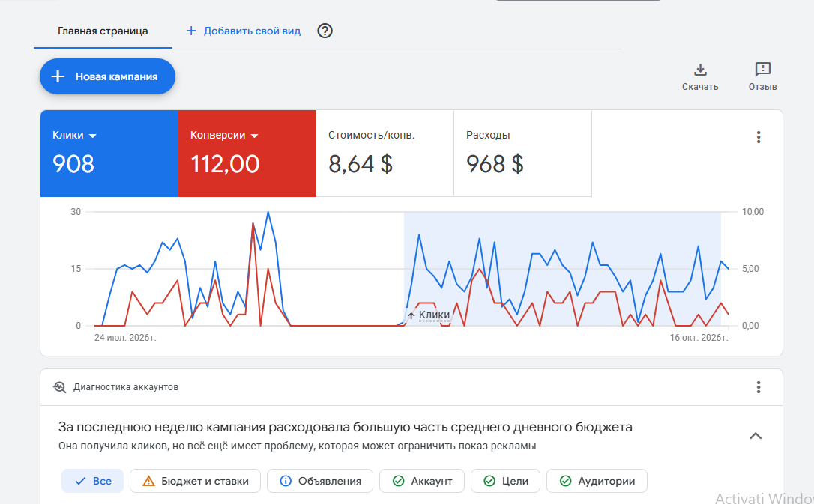
Task: Filter by Аудитории chip
Action: tap(597, 481)
